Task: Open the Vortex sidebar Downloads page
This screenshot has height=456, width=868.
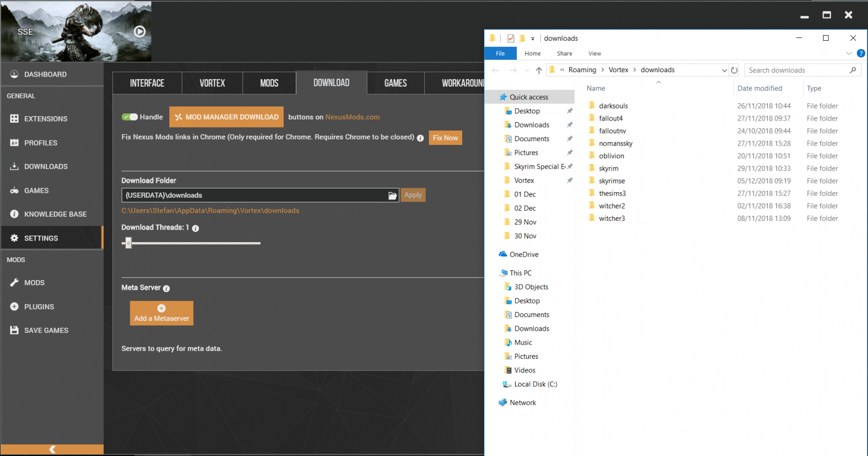Action: pos(52,167)
